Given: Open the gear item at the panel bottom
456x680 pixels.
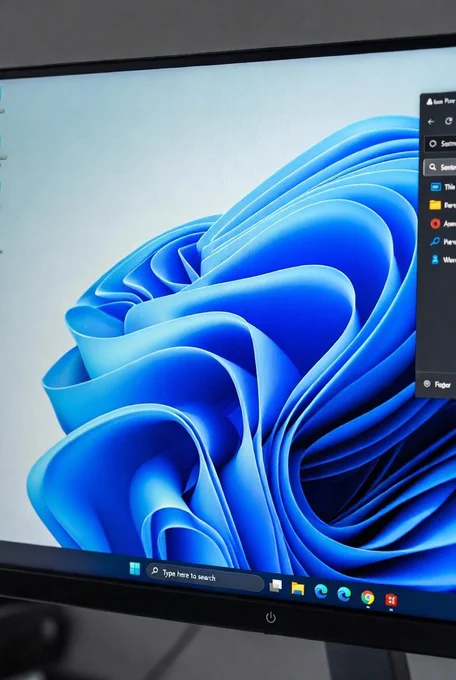Looking at the screenshot, I should (437, 384).
